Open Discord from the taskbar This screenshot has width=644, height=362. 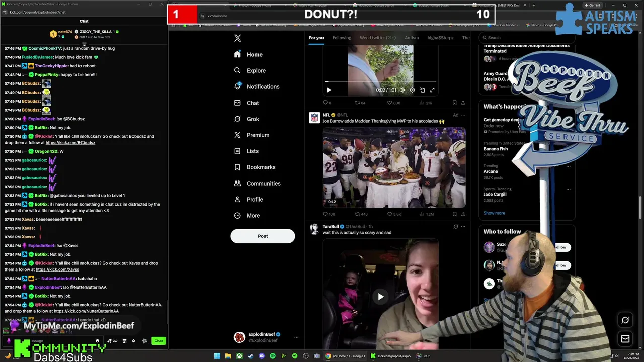coord(262,356)
